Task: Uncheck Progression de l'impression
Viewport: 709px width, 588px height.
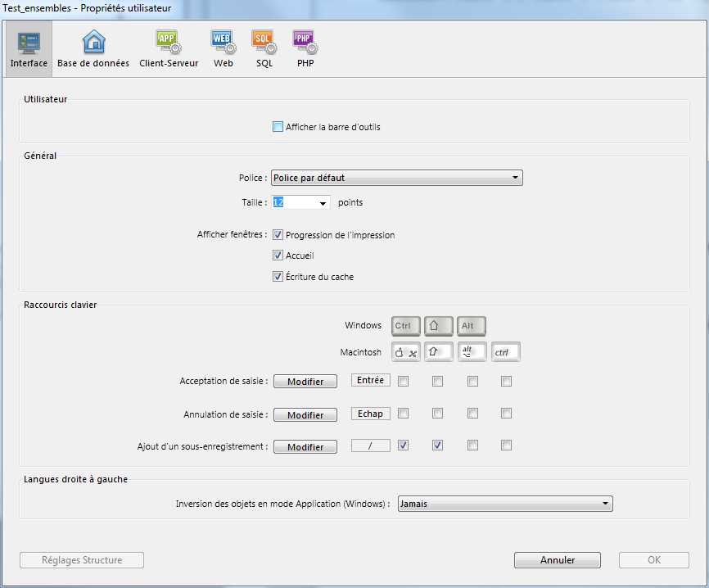Action: (278, 235)
